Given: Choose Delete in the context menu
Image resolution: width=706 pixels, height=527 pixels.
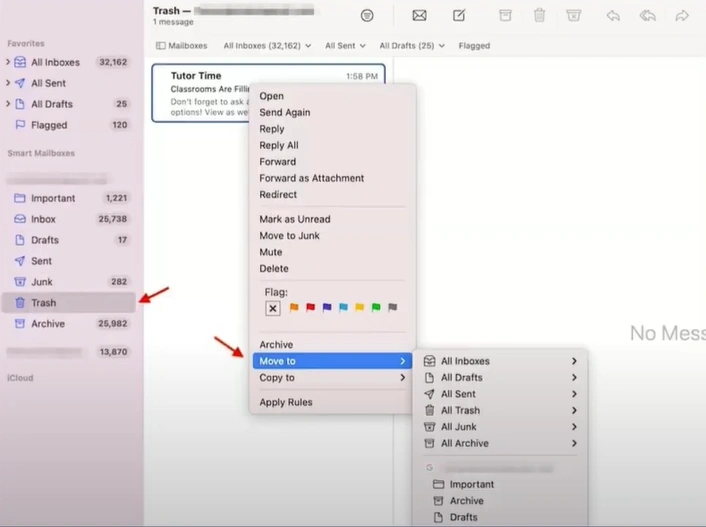Looking at the screenshot, I should 332,268.
